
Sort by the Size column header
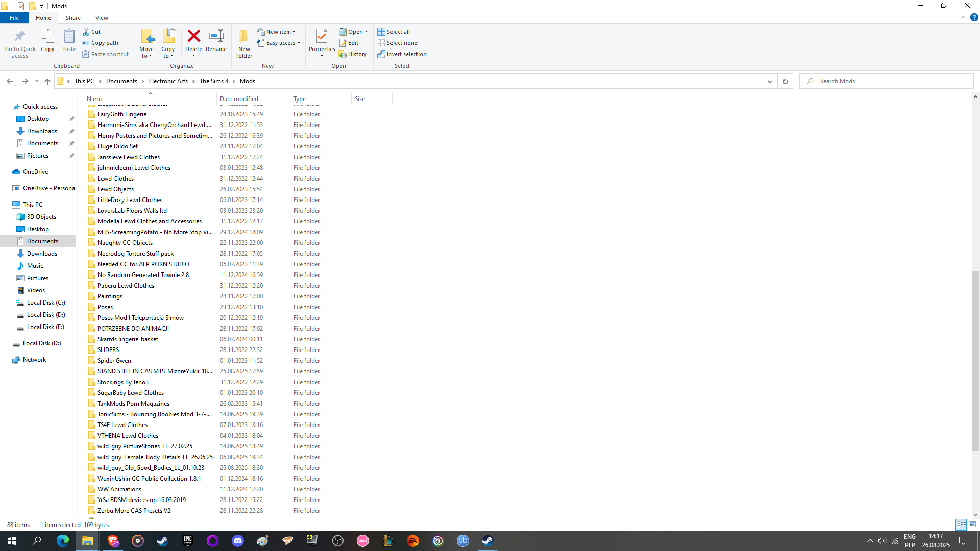[x=372, y=99]
